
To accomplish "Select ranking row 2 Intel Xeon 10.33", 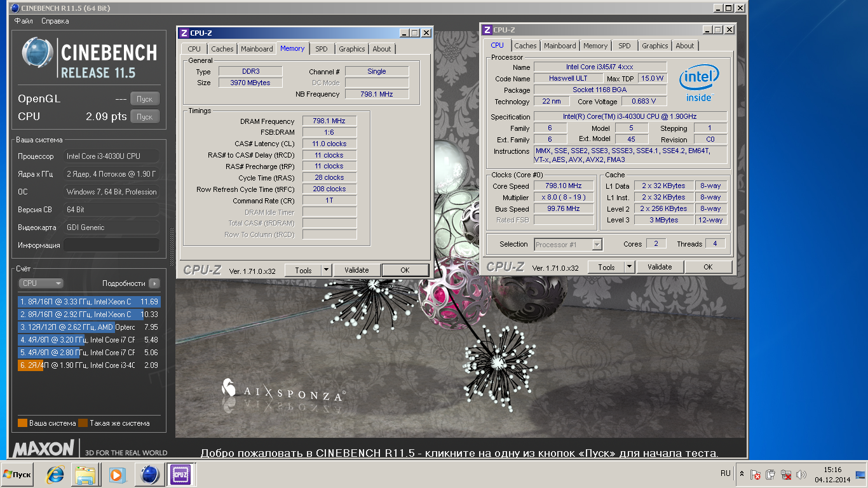I will point(89,315).
